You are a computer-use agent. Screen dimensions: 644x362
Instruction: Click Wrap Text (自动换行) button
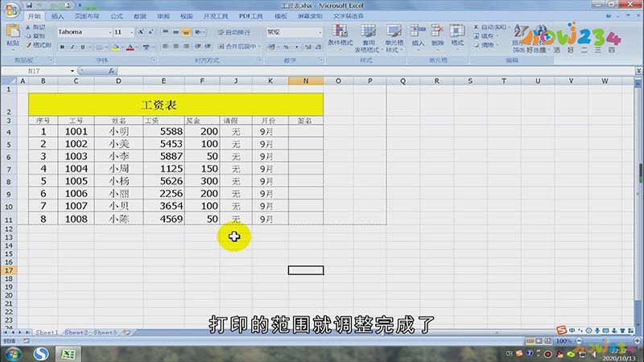(233, 32)
